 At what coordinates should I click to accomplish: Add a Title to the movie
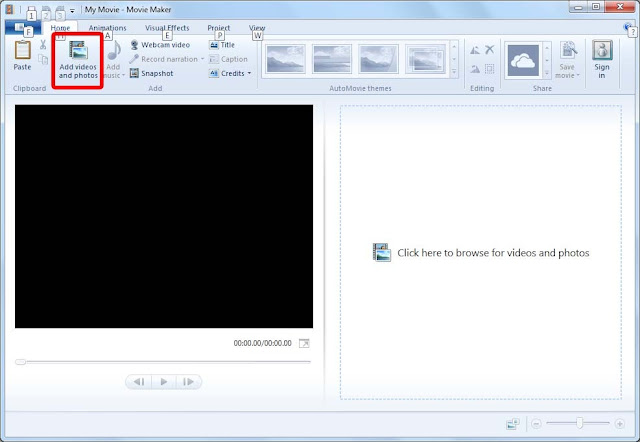tap(222, 45)
